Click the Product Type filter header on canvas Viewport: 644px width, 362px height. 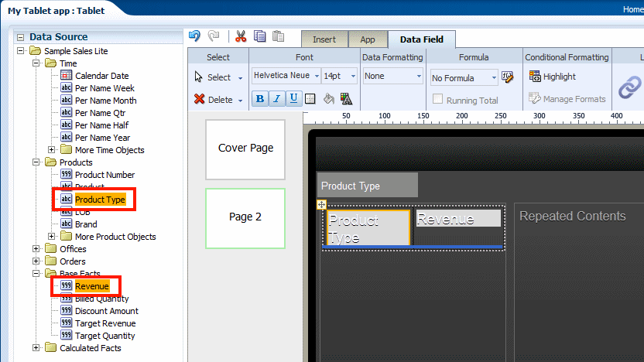click(368, 186)
